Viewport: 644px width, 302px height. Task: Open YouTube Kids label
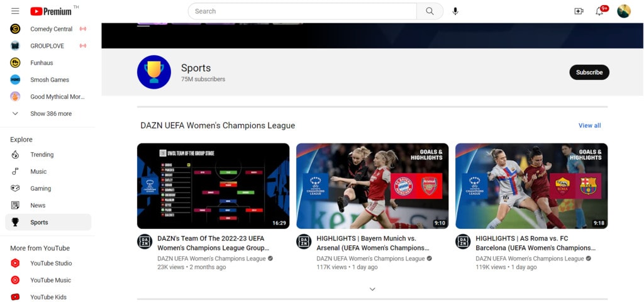click(48, 297)
